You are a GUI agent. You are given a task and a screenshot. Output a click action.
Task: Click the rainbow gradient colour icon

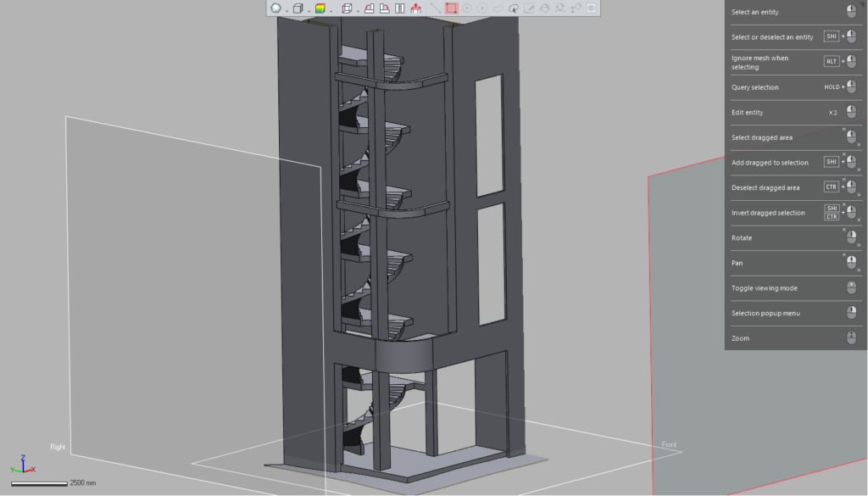click(x=320, y=8)
